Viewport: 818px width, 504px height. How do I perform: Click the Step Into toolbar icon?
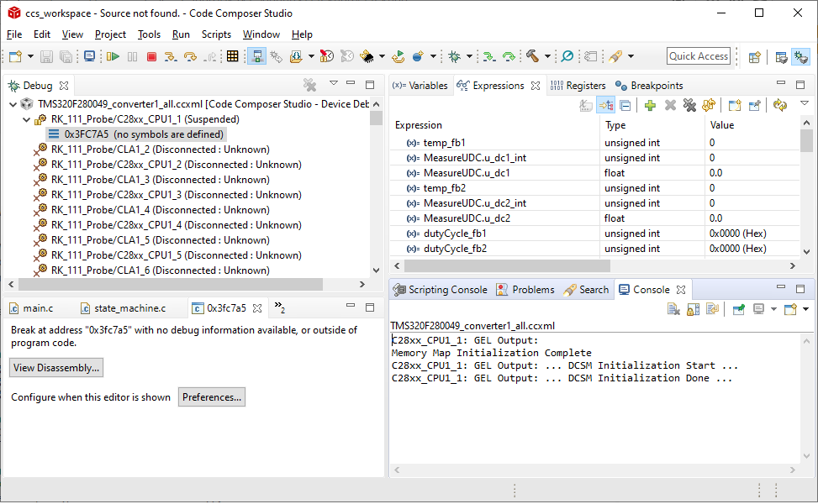tap(171, 56)
